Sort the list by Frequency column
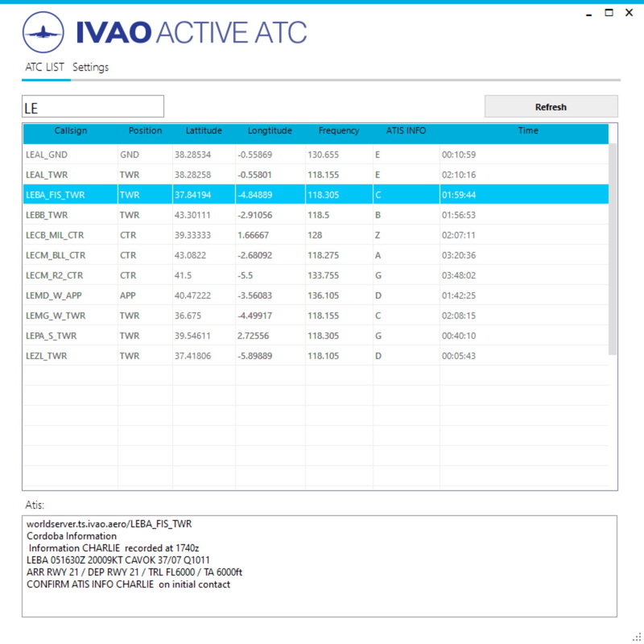644x644 pixels. [338, 131]
